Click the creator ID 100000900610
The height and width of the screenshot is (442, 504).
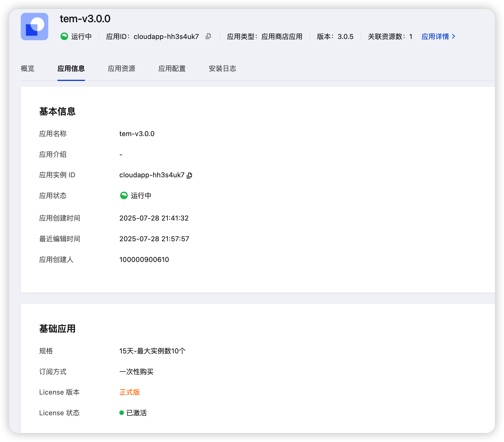[x=144, y=259]
